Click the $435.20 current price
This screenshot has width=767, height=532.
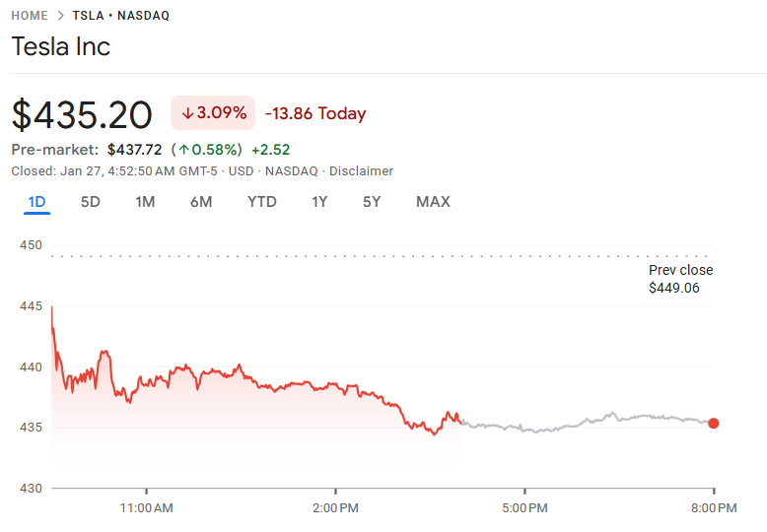[82, 115]
